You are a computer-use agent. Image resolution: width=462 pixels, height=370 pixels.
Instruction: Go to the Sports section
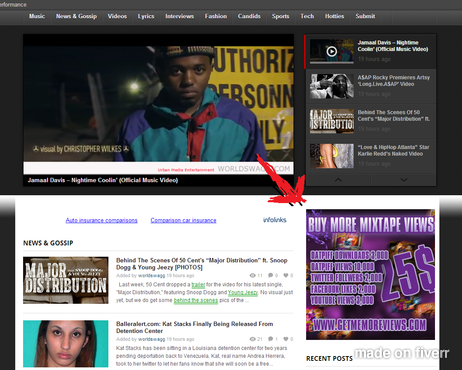point(280,16)
